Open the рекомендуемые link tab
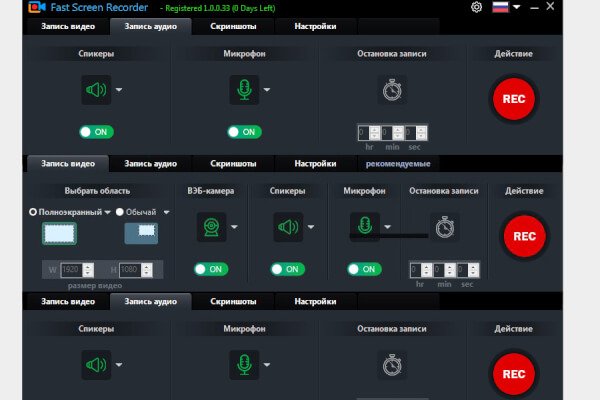600x400 pixels. pos(398,164)
